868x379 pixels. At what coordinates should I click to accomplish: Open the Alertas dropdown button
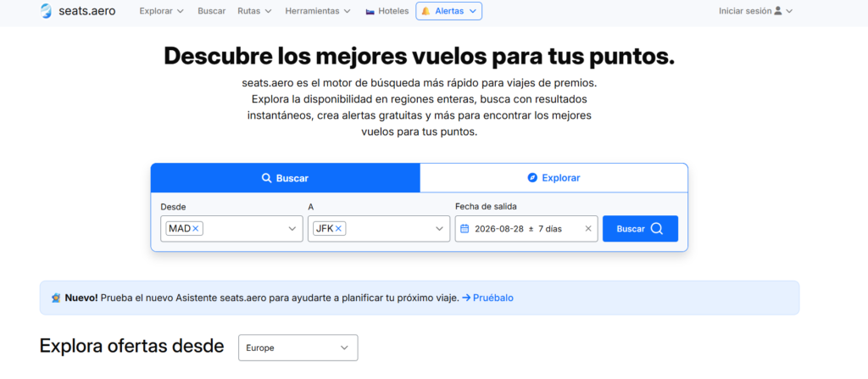pyautogui.click(x=449, y=11)
